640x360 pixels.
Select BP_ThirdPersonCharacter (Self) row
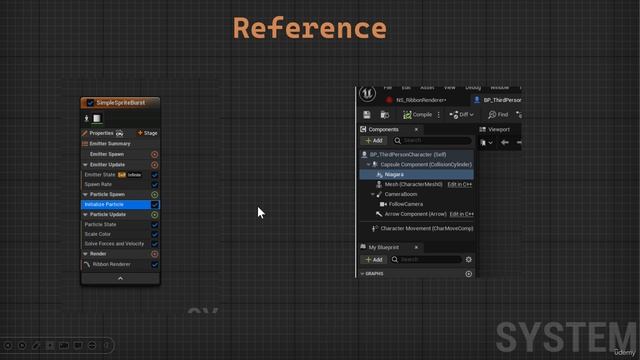[416, 155]
